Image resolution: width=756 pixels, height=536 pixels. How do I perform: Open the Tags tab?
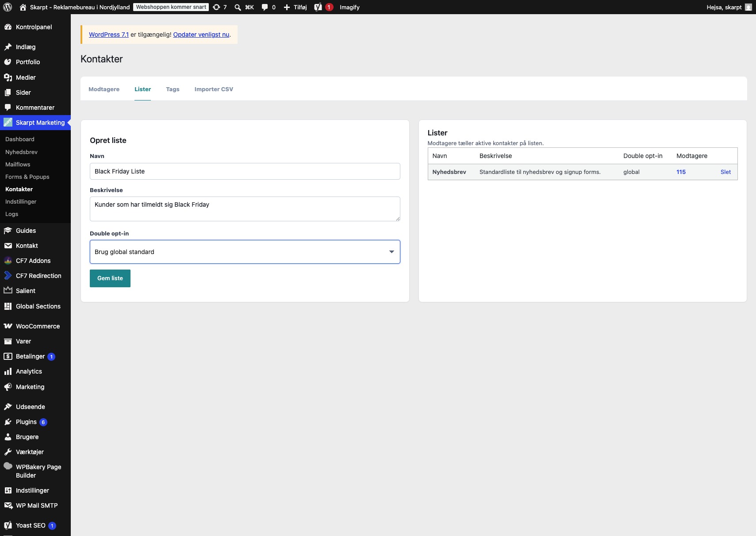[x=173, y=89]
